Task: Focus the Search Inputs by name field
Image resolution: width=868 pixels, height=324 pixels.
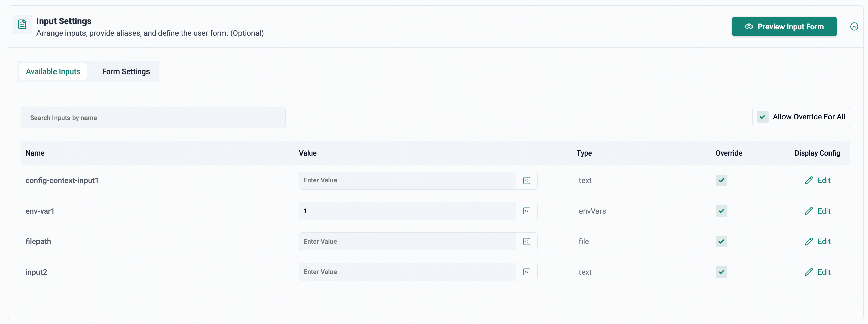Action: [x=153, y=118]
